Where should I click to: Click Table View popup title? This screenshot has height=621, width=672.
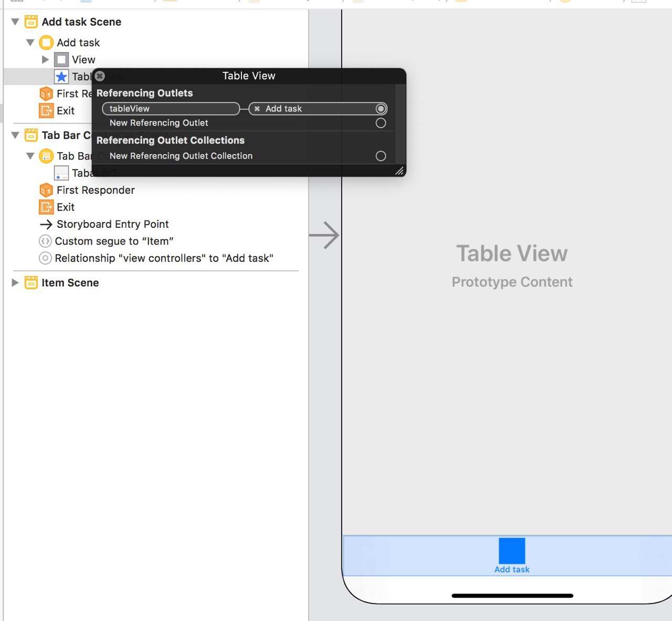(x=249, y=76)
